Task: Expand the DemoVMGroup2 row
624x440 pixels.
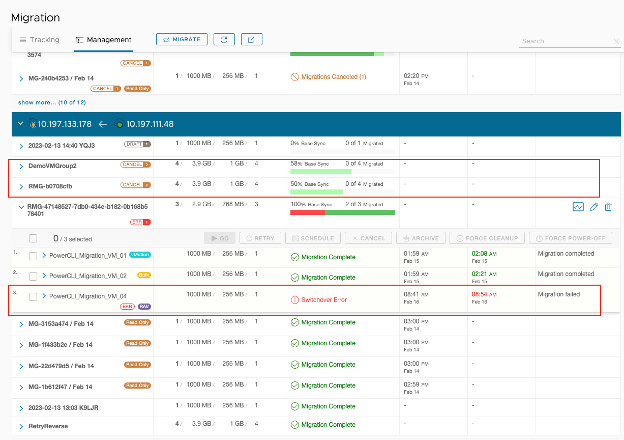Action: point(21,165)
